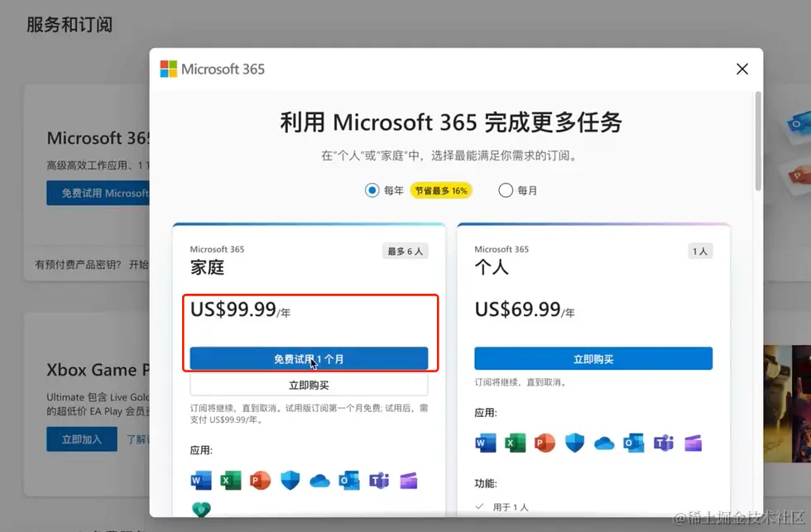Click the Clipchamp icon in Personal plan
811x532 pixels.
point(693,443)
